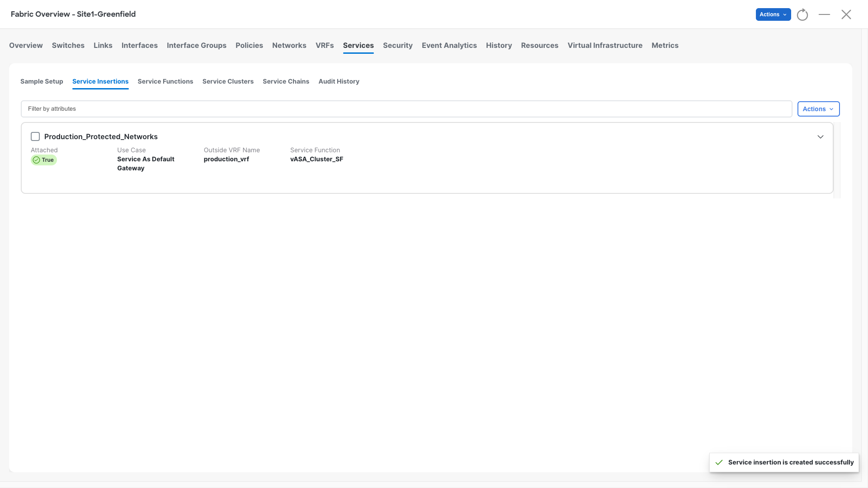Image resolution: width=868 pixels, height=488 pixels.
Task: Switch to the Switches tab
Action: (68, 45)
